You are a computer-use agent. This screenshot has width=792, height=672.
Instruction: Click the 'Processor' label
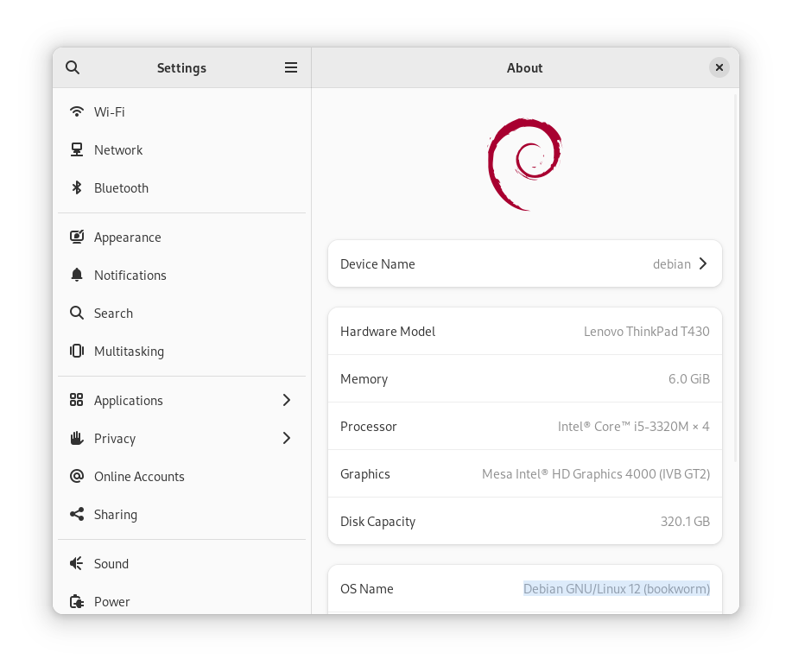368,427
